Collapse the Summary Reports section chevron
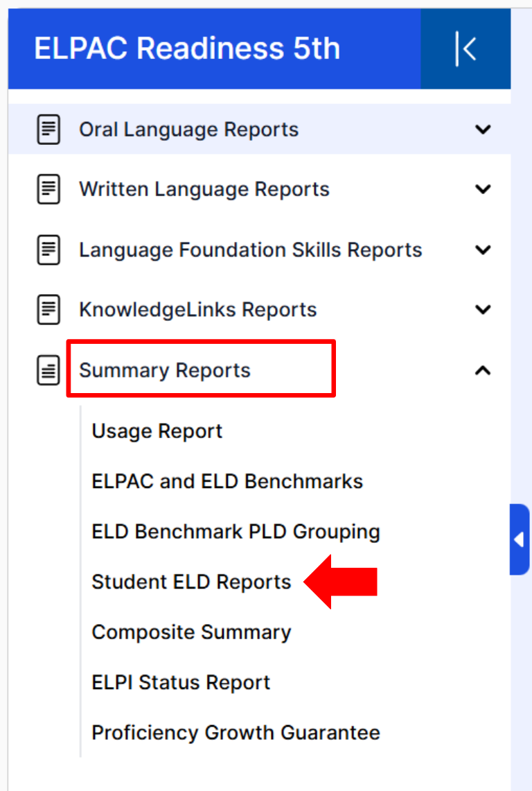Screen dimensions: 532x791 coord(483,370)
